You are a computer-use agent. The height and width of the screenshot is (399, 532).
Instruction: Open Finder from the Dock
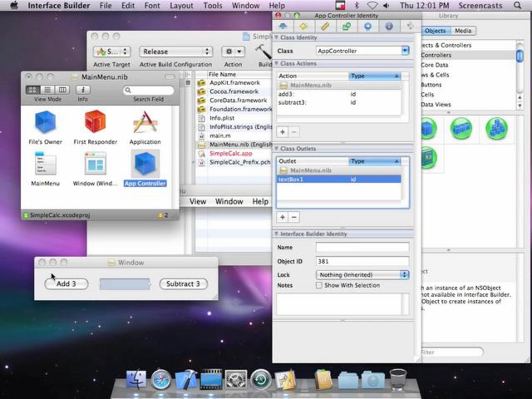(x=136, y=379)
